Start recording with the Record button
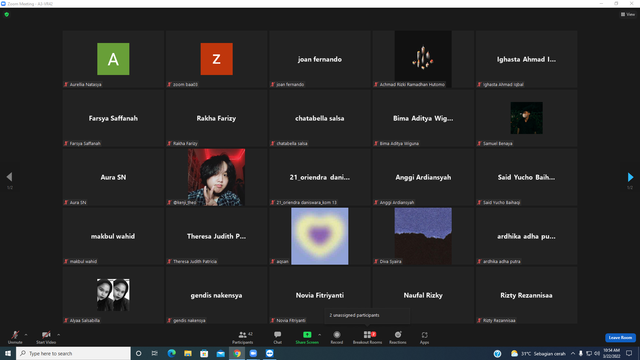 337,337
